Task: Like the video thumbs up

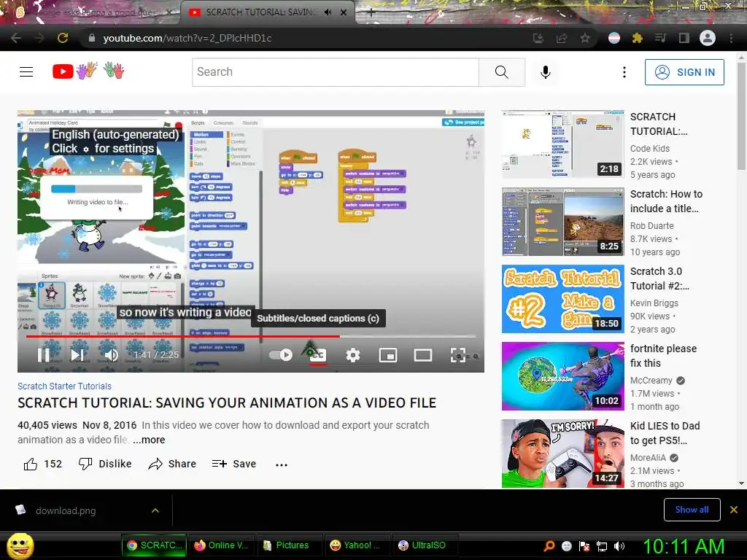Action: 43,464
